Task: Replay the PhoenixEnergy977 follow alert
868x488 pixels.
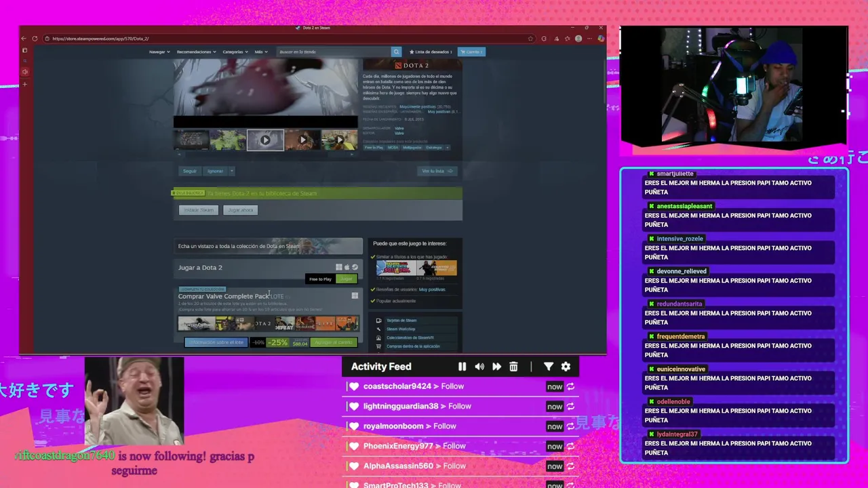Action: pos(570,446)
